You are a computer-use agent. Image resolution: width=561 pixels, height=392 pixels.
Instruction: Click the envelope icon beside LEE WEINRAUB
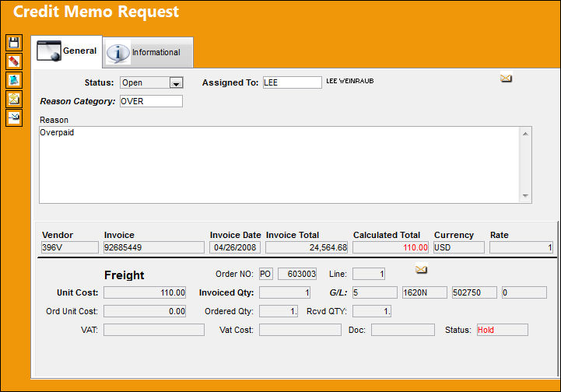(506, 78)
